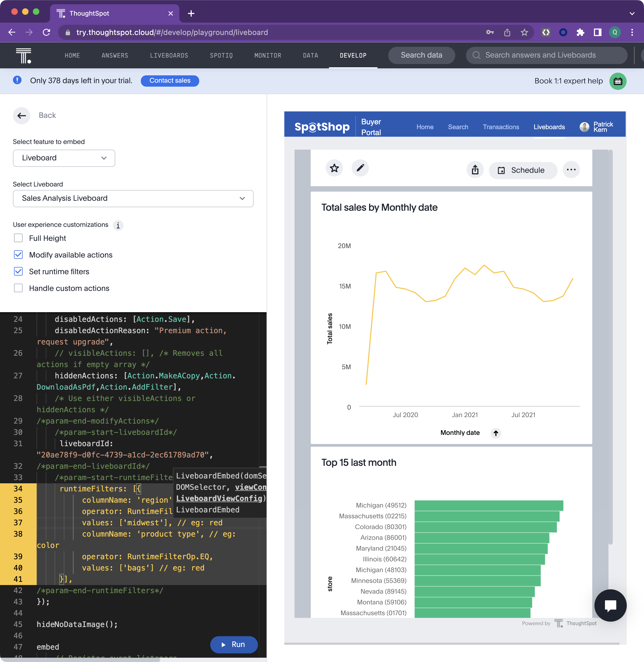Open the LIVEBOARDS nav tab
Screen dimensions: 644x662
click(x=169, y=55)
